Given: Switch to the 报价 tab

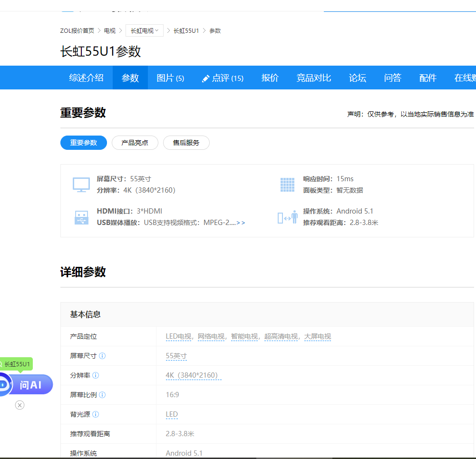Looking at the screenshot, I should point(270,78).
